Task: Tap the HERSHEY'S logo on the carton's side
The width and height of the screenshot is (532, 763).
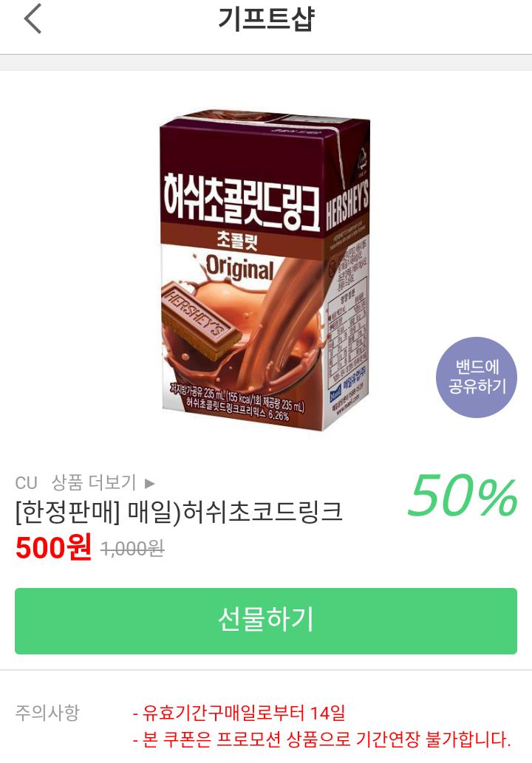Action: 347,203
